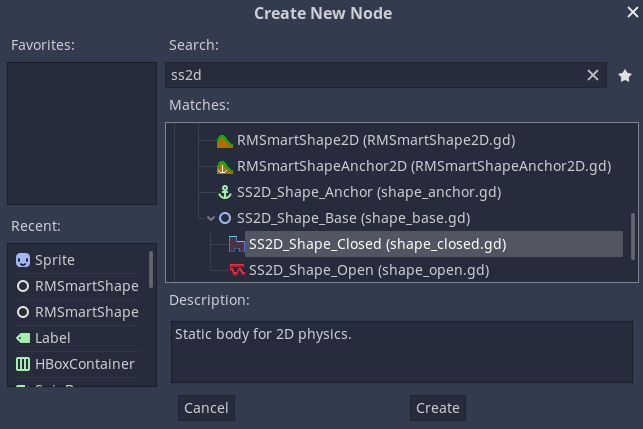Click the SS2D_Shape_Anchor anchor icon

point(225,192)
